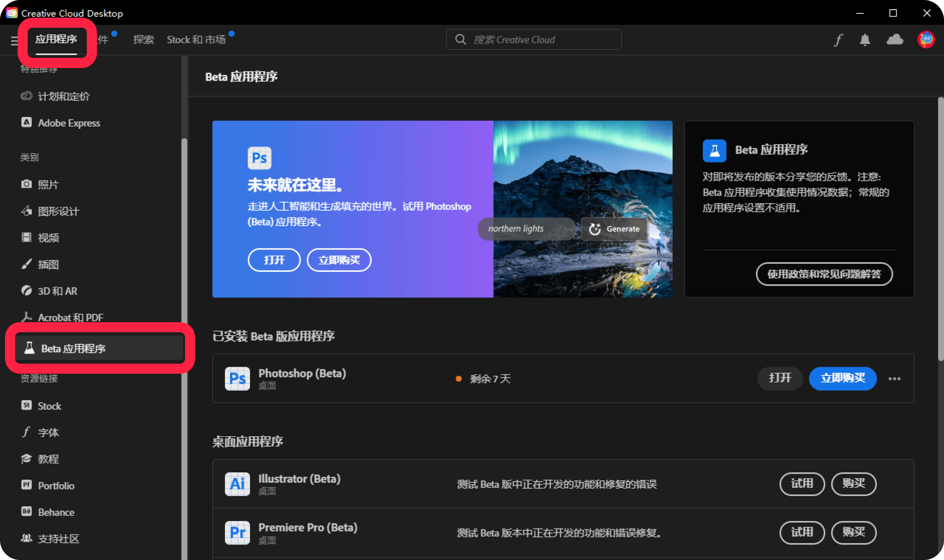Click the 剩余 7 天 trial status
Screen dimensions: 944x560
[x=483, y=379]
